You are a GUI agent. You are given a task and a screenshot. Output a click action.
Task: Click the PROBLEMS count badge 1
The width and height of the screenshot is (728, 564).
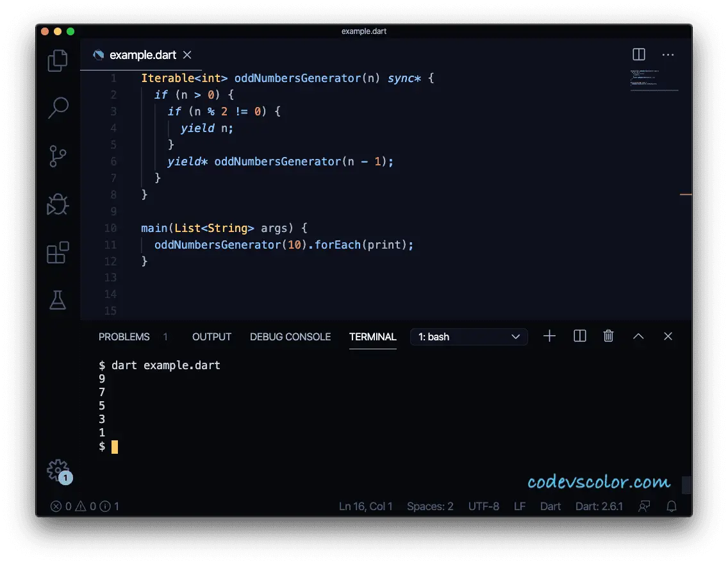coord(165,337)
